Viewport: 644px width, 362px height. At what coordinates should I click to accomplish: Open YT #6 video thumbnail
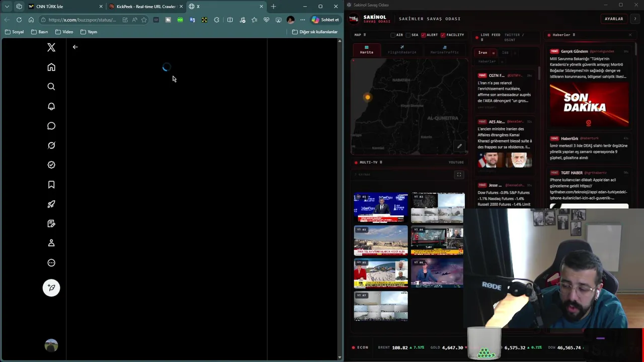tap(437, 273)
